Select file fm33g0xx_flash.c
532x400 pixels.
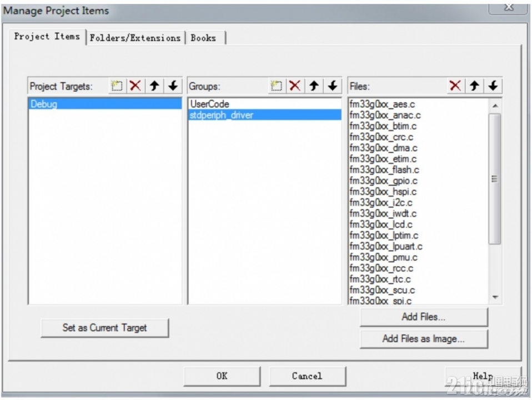coord(384,169)
